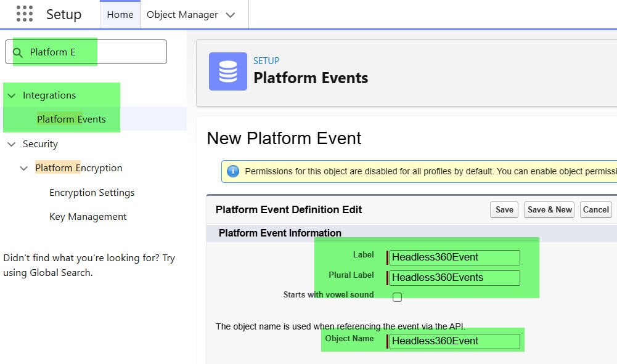Click Platform Event Definition Edit title
Image resolution: width=617 pixels, height=364 pixels.
[288, 209]
